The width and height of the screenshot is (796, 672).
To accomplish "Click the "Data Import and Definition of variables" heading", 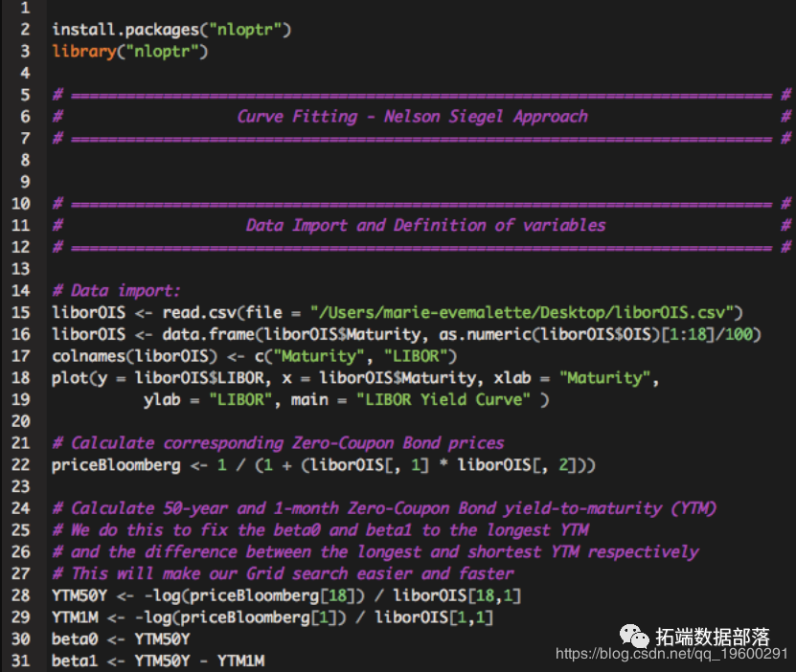I will click(425, 226).
